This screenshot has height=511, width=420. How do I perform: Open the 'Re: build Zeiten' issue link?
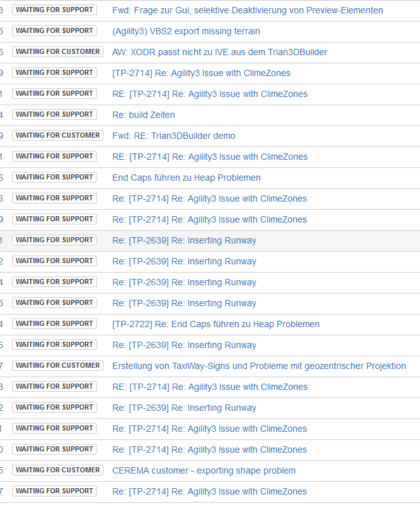pos(143,115)
